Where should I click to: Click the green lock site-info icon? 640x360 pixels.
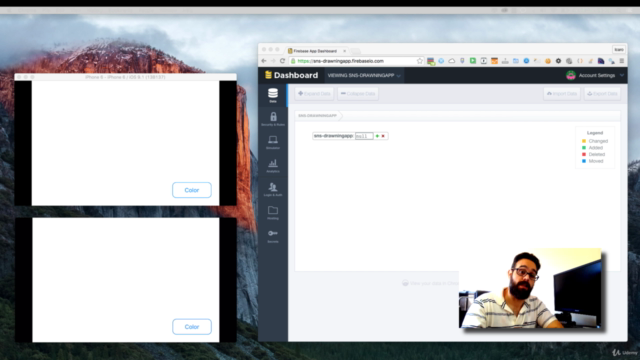293,61
